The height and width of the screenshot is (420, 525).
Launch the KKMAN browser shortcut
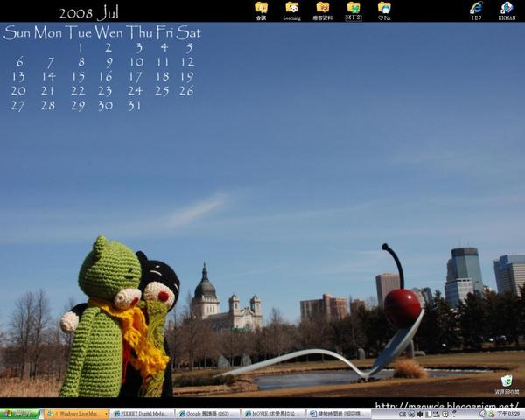(507, 11)
